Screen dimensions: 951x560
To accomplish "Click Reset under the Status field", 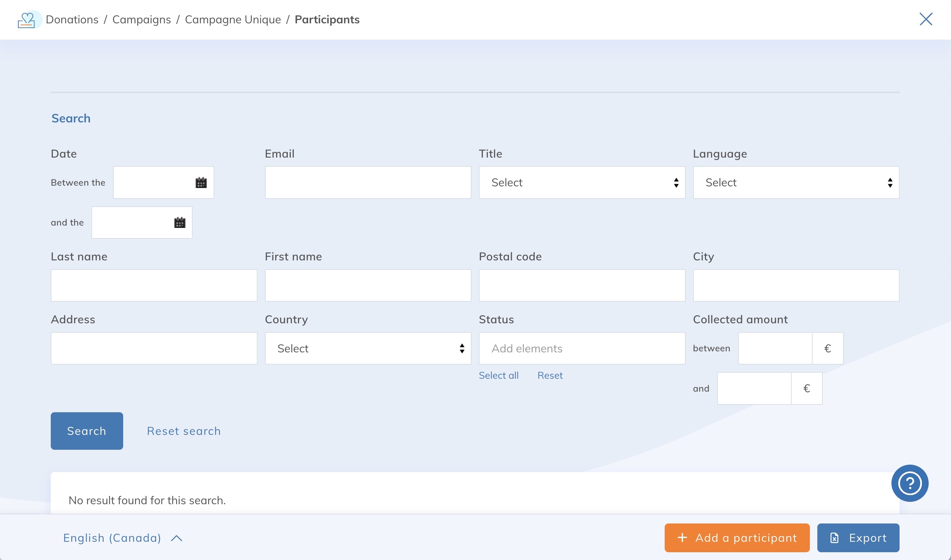I will point(550,375).
